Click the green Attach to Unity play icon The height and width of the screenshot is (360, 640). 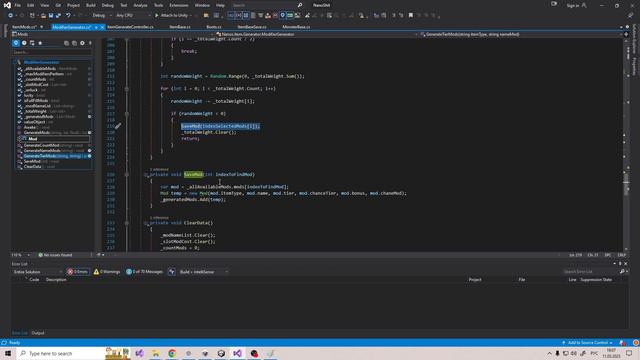(x=156, y=16)
